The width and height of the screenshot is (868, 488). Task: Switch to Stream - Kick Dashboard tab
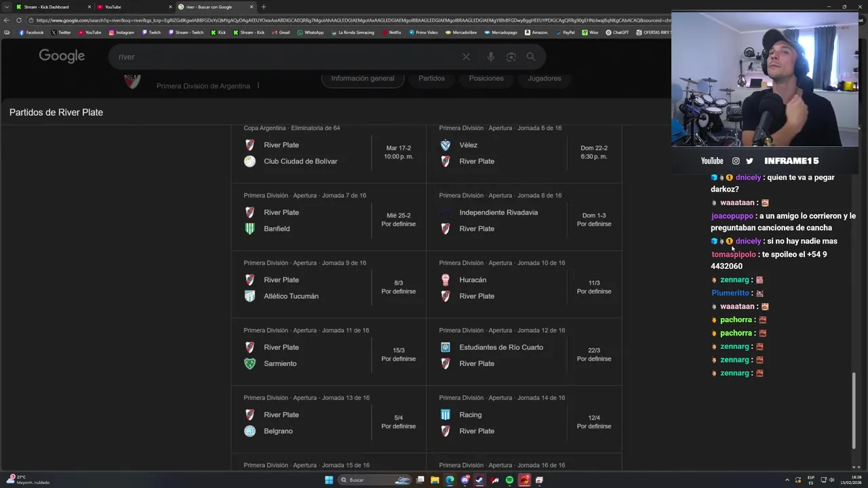pyautogui.click(x=53, y=7)
